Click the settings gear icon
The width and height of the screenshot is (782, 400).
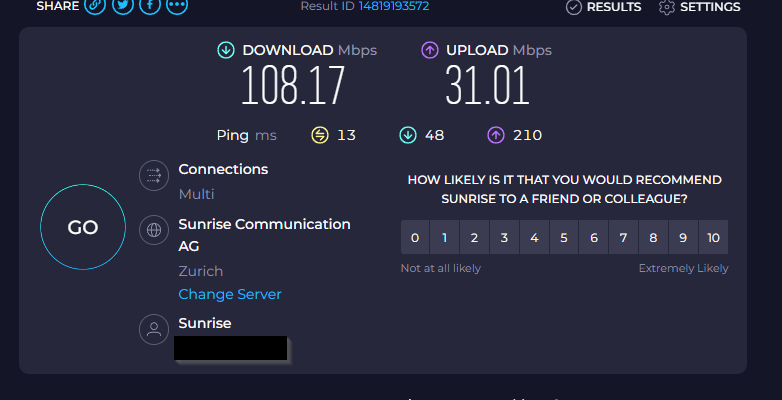click(x=667, y=7)
